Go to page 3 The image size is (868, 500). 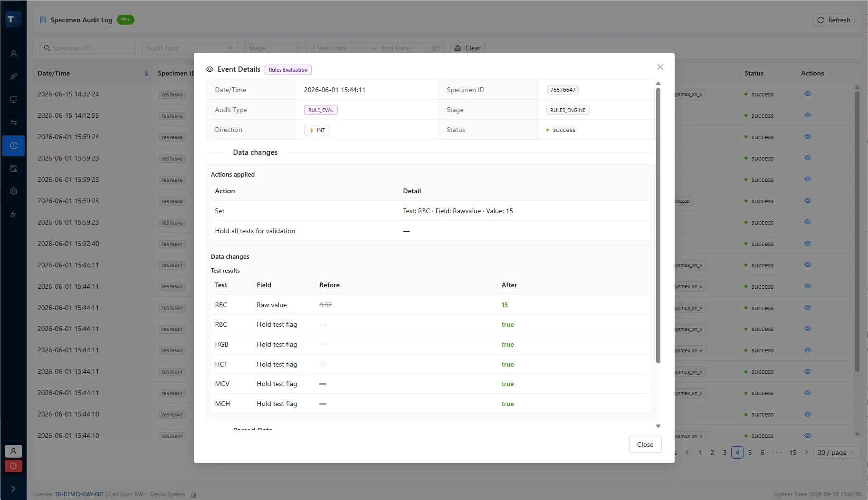[x=725, y=453]
